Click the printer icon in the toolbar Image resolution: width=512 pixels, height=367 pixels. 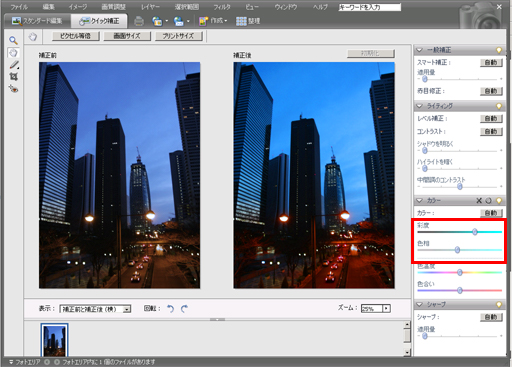tap(139, 21)
